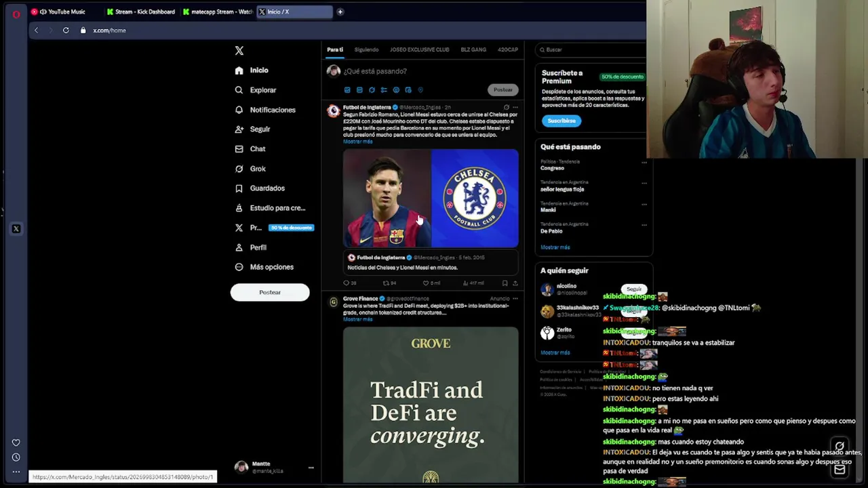Open the Seguir sidebar entry

tap(252, 129)
